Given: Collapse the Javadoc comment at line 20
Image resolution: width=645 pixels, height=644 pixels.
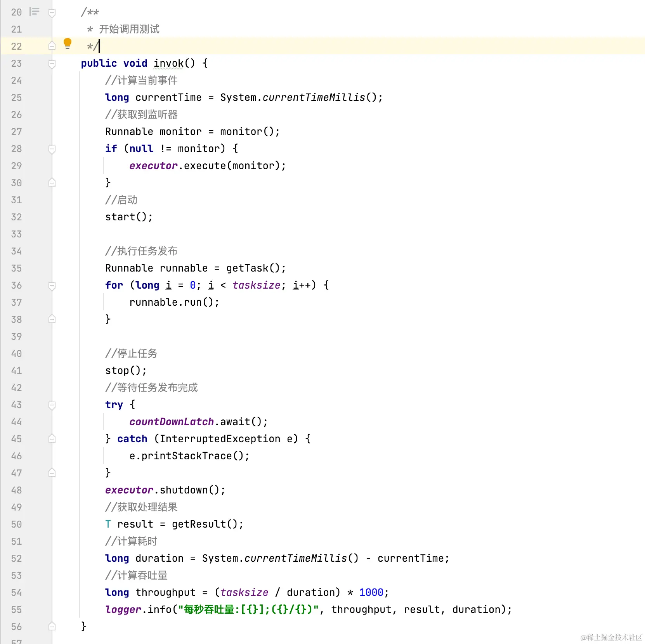Looking at the screenshot, I should pyautogui.click(x=52, y=13).
